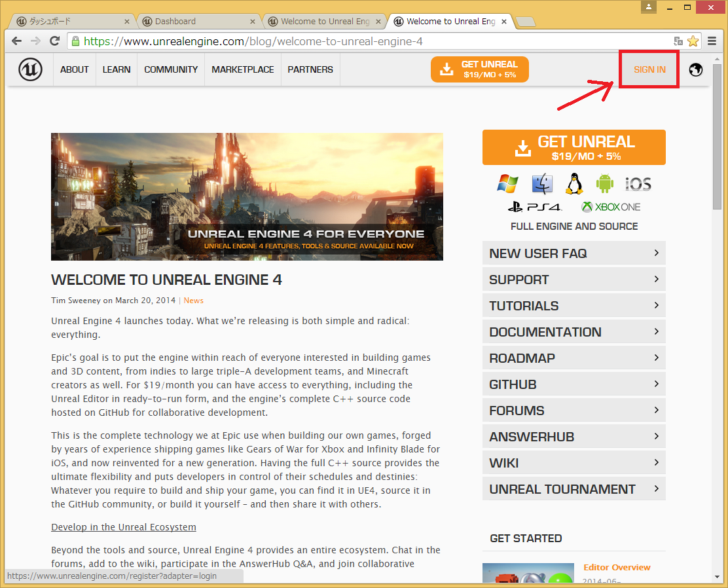Expand TUTORIALS sidebar item
The width and height of the screenshot is (728, 588).
click(574, 306)
